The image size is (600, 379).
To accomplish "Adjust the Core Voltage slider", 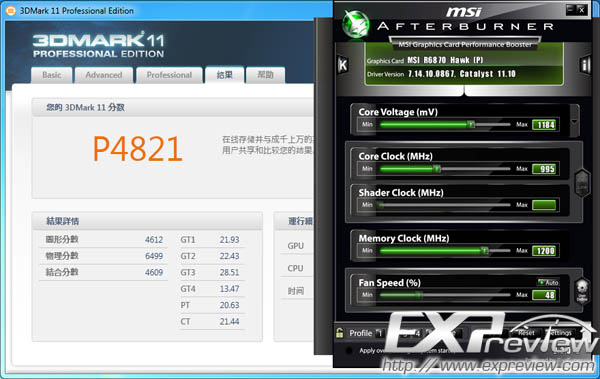I will click(x=471, y=124).
